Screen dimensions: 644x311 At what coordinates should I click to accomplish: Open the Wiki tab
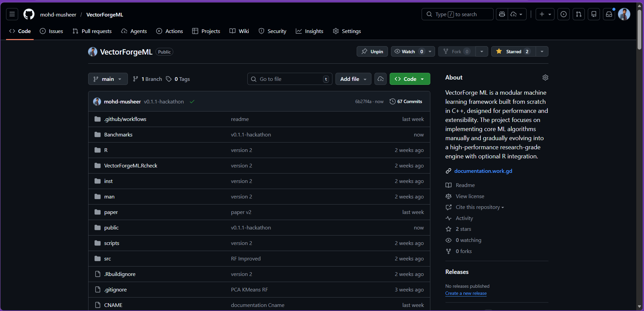(x=239, y=31)
